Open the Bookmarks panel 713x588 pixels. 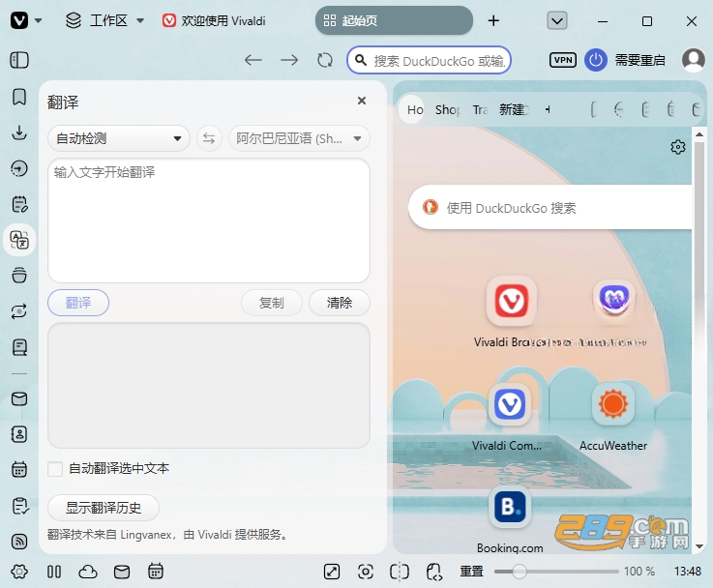coord(19,97)
